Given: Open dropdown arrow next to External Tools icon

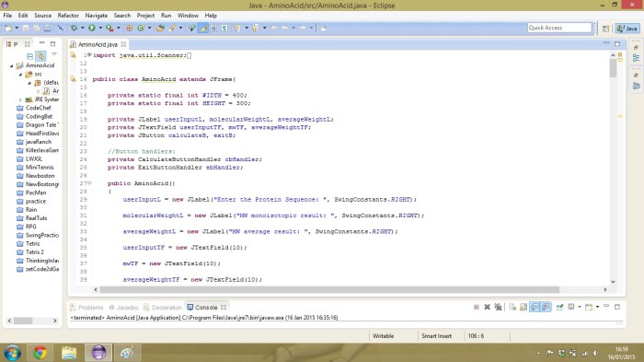Looking at the screenshot, I should pyautogui.click(x=119, y=28).
